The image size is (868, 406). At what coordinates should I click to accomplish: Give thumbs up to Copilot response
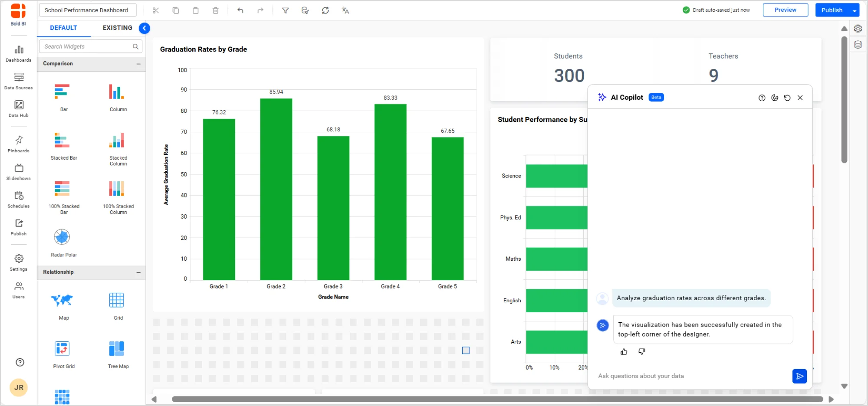tap(624, 351)
